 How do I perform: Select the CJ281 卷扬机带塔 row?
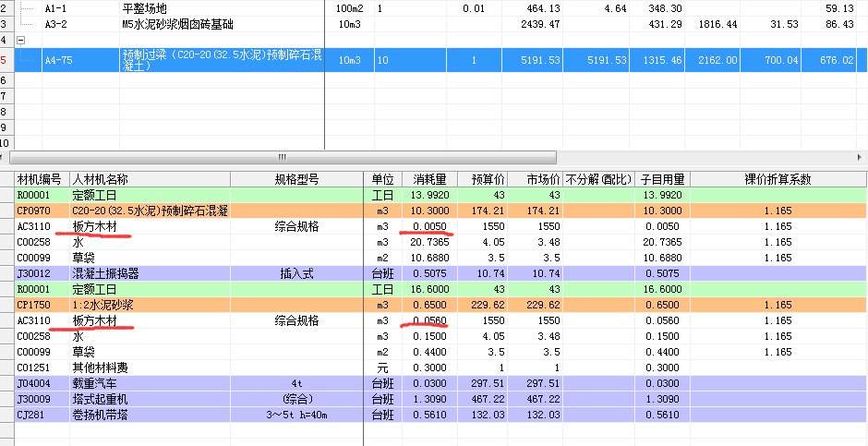(x=440, y=415)
